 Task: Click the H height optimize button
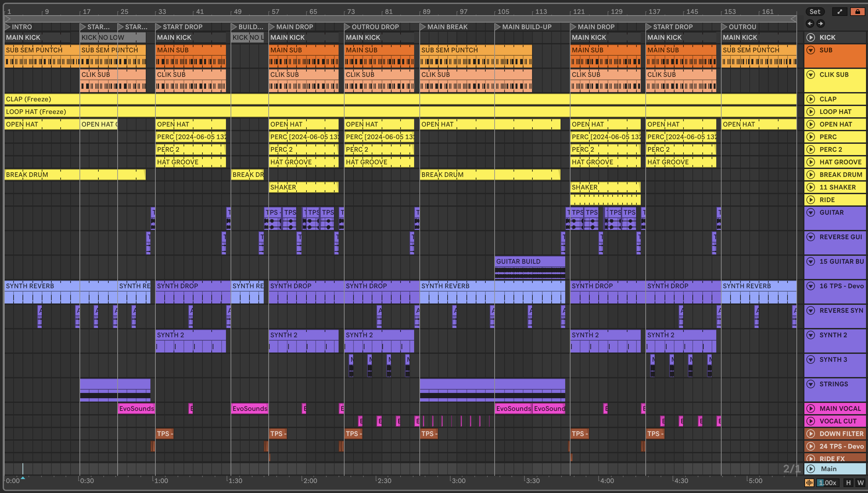[x=848, y=482]
